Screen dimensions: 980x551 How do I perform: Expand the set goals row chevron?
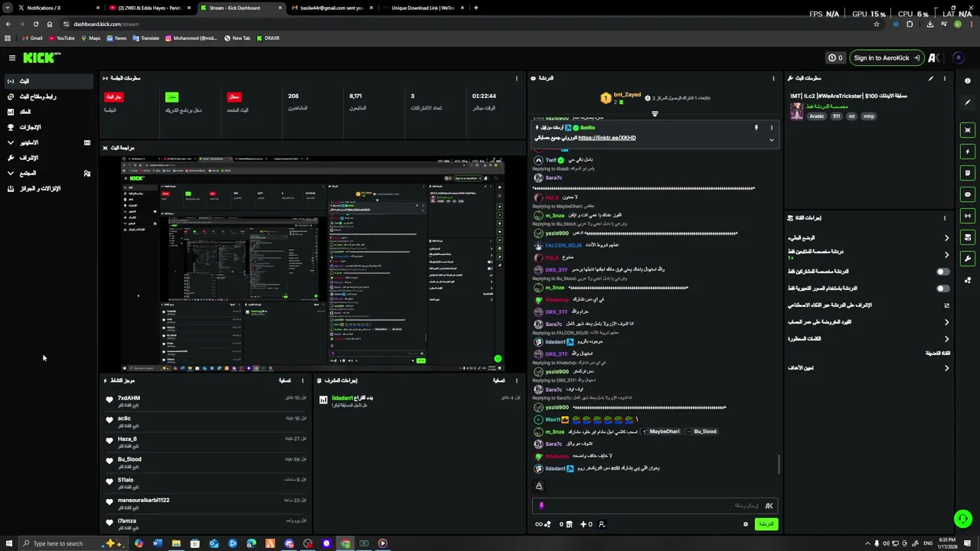tap(946, 368)
